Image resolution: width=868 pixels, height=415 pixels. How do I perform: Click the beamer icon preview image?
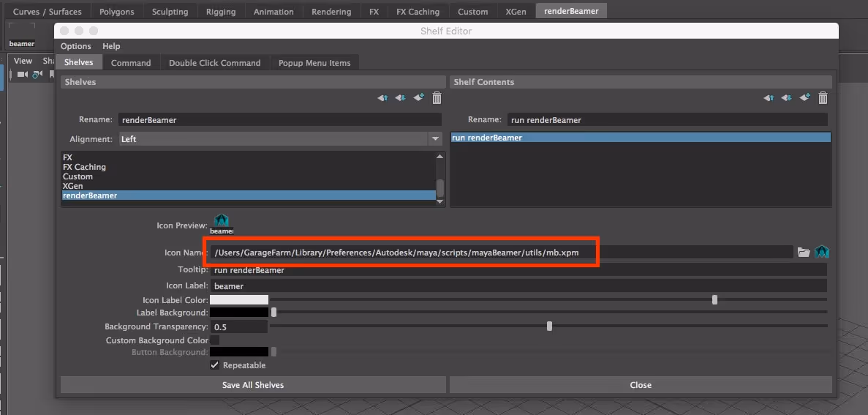click(222, 224)
